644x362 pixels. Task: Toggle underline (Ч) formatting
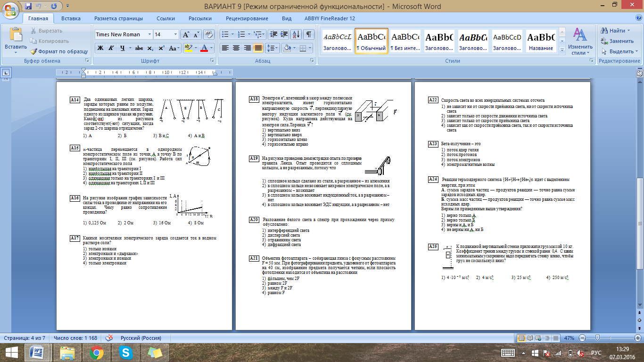pos(122,48)
